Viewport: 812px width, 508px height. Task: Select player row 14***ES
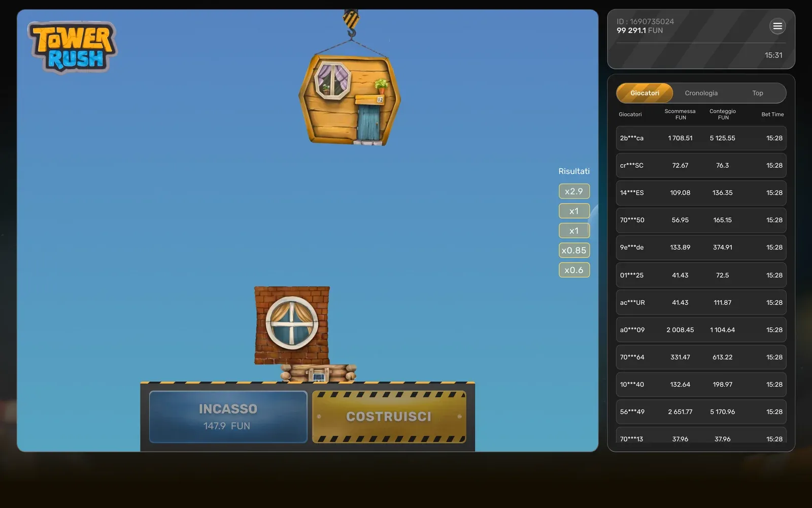(x=701, y=193)
